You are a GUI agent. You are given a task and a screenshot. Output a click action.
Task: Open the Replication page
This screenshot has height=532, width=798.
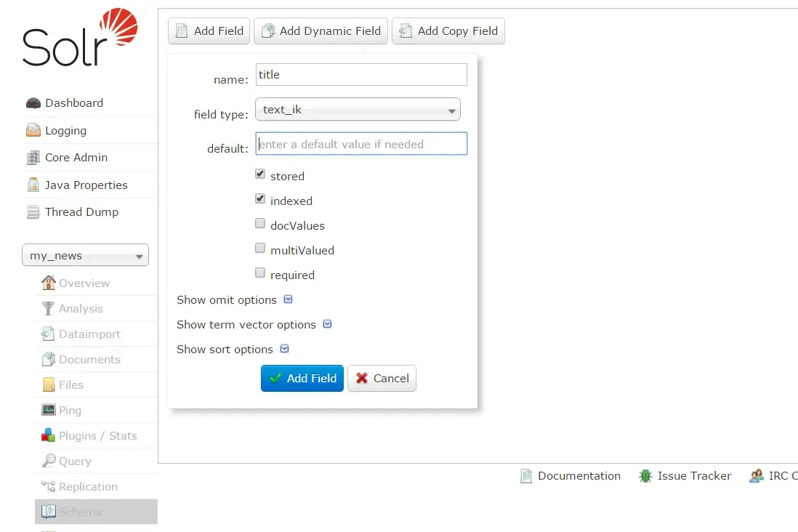coord(88,487)
